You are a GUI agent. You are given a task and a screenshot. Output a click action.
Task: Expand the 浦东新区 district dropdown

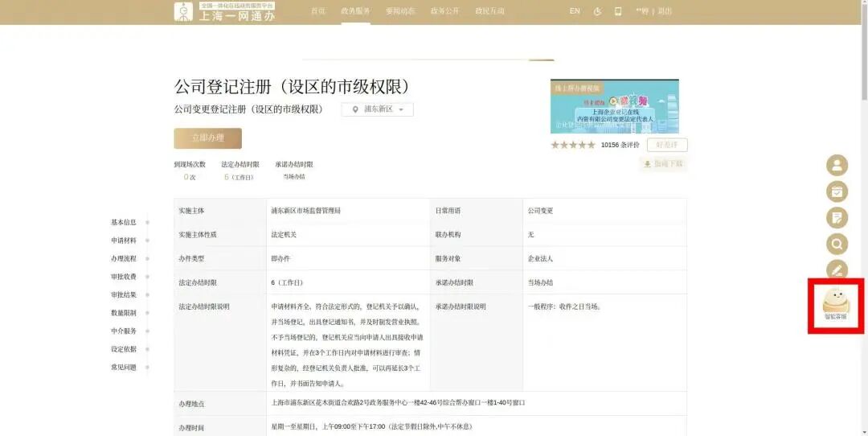pos(377,109)
